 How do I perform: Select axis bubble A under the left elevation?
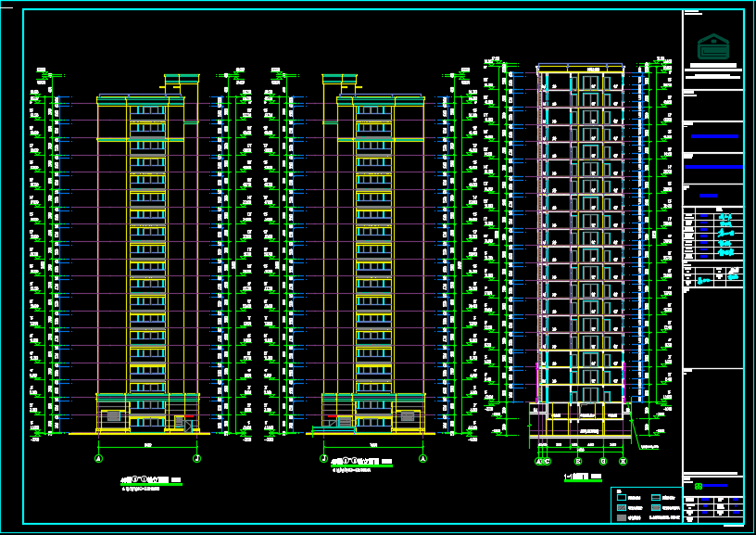coord(99,458)
